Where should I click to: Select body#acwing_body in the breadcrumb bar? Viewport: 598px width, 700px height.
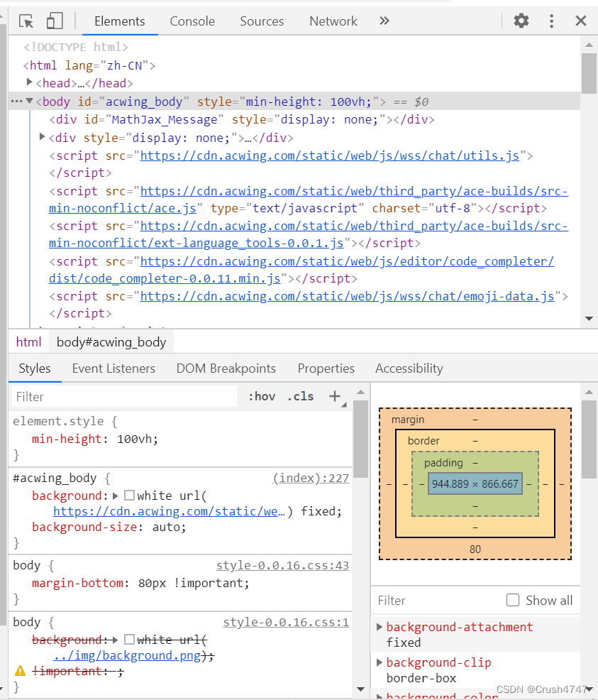pyautogui.click(x=111, y=341)
